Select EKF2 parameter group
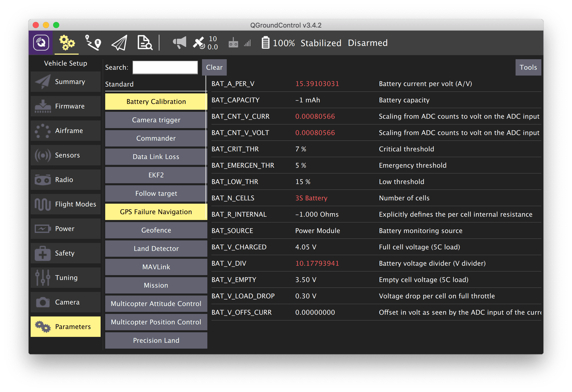 point(156,175)
